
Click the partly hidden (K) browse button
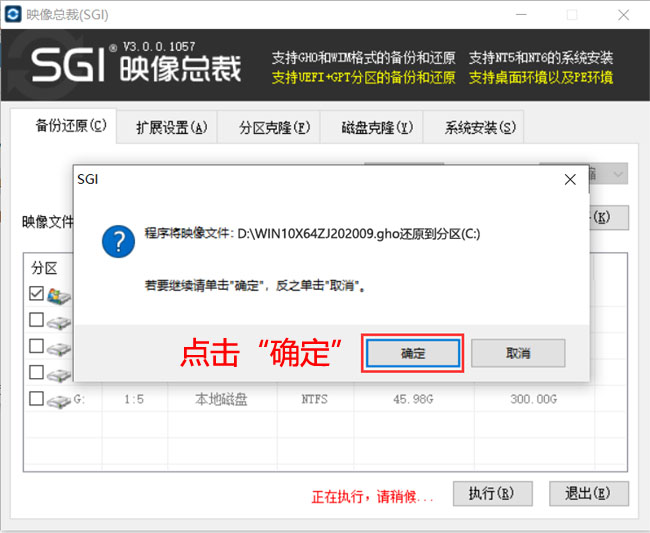609,217
